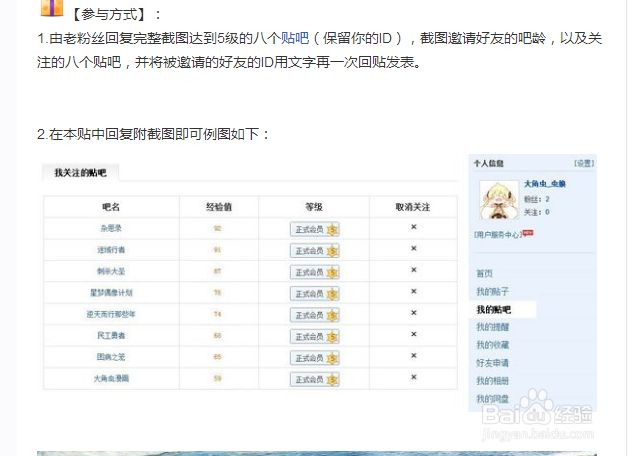628x456 pixels.
Task: Open 用户服务中心 link
Action: (498, 235)
